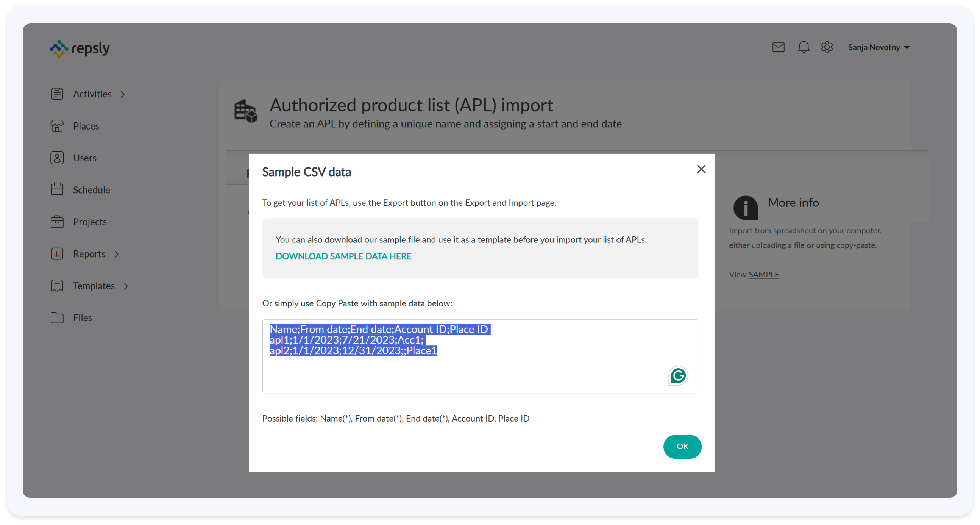Viewport: 980px width, 525px height.
Task: Click the Schedule calendar icon
Action: click(57, 189)
